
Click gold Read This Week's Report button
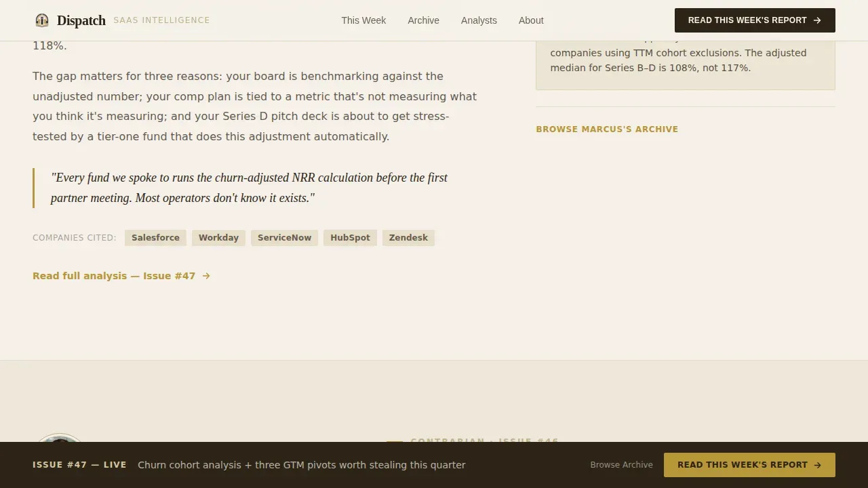[x=749, y=465]
